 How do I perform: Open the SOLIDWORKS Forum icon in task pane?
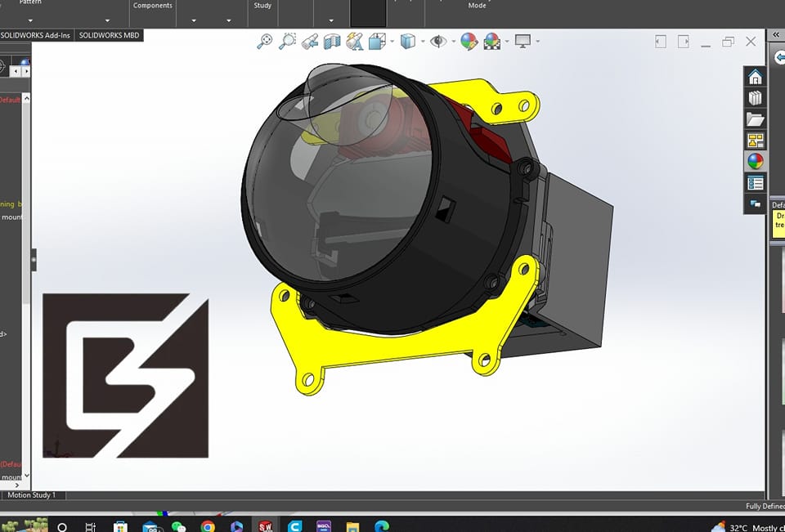click(755, 203)
